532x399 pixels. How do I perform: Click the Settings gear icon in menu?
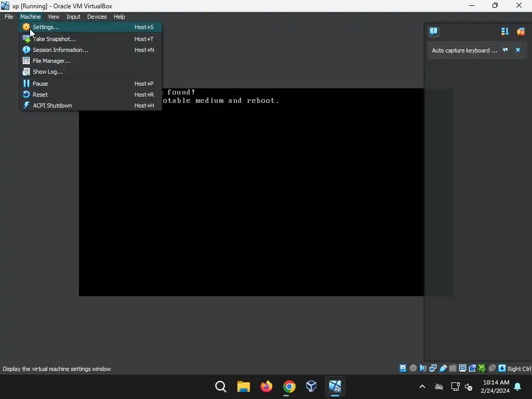26,27
